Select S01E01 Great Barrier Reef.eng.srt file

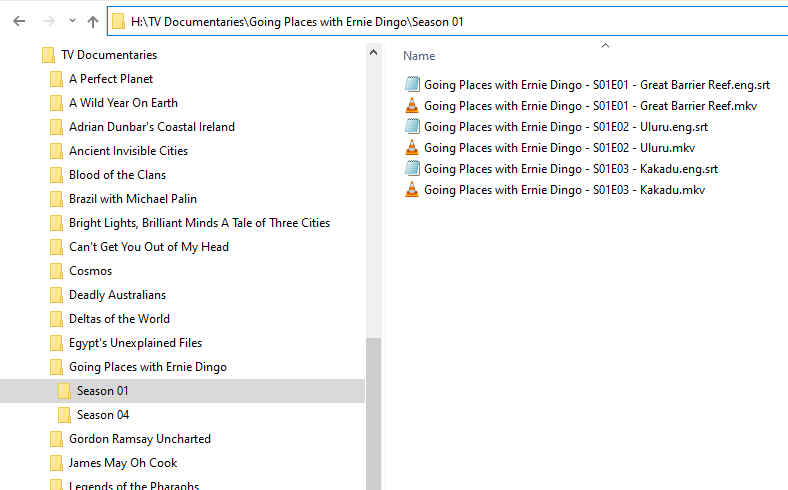coord(597,85)
